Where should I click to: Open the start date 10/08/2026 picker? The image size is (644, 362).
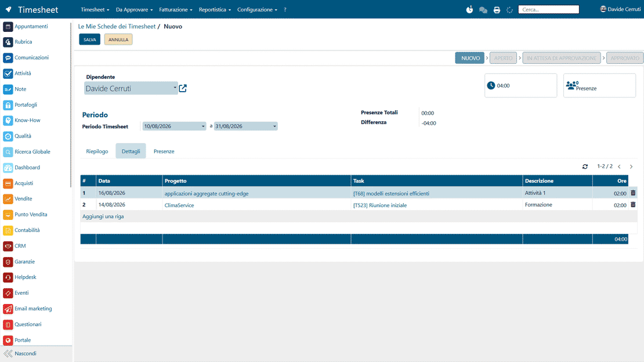tap(174, 126)
